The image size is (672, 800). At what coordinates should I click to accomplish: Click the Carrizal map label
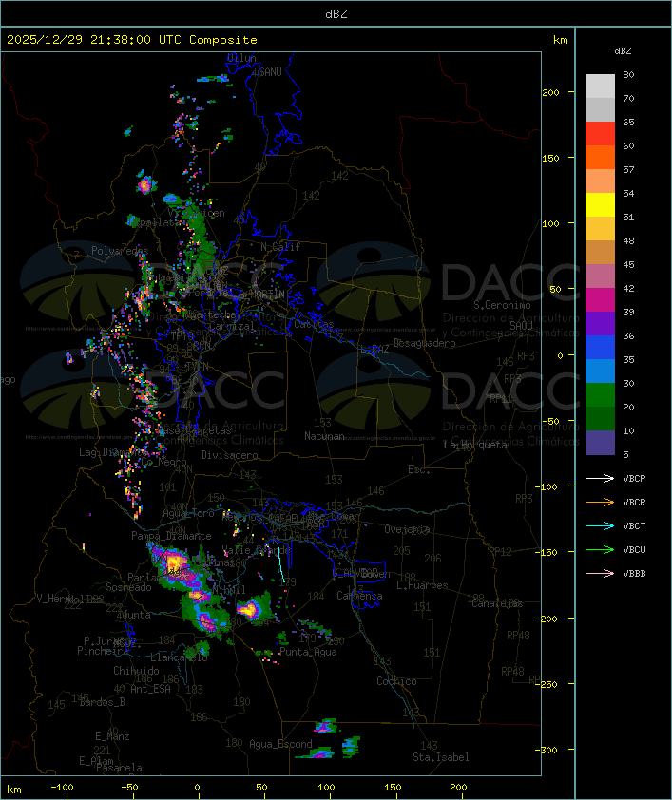232,326
